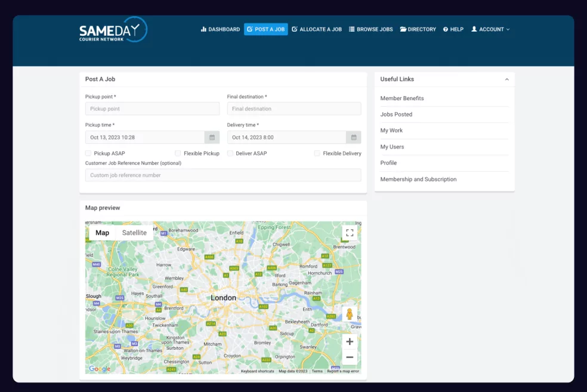Image resolution: width=587 pixels, height=392 pixels.
Task: Enable the Deliver ASAP checkbox
Action: coord(230,153)
